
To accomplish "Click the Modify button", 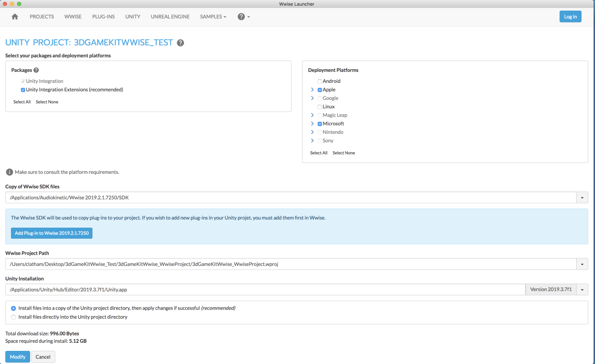I will coord(17,357).
